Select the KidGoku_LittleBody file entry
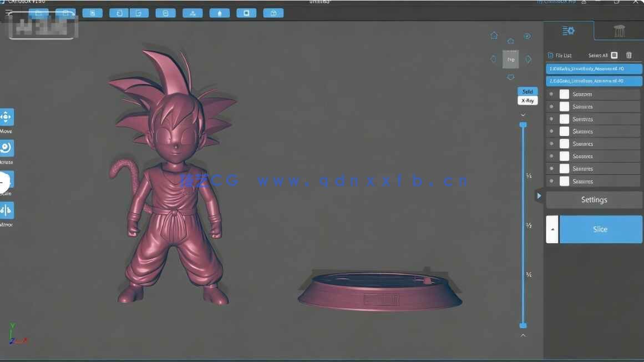The width and height of the screenshot is (644, 362). [593, 68]
